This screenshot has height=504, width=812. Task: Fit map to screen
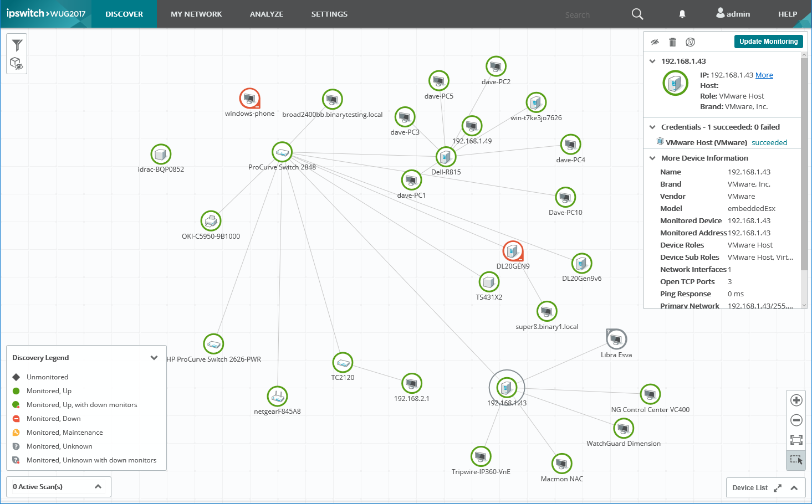[x=796, y=440]
